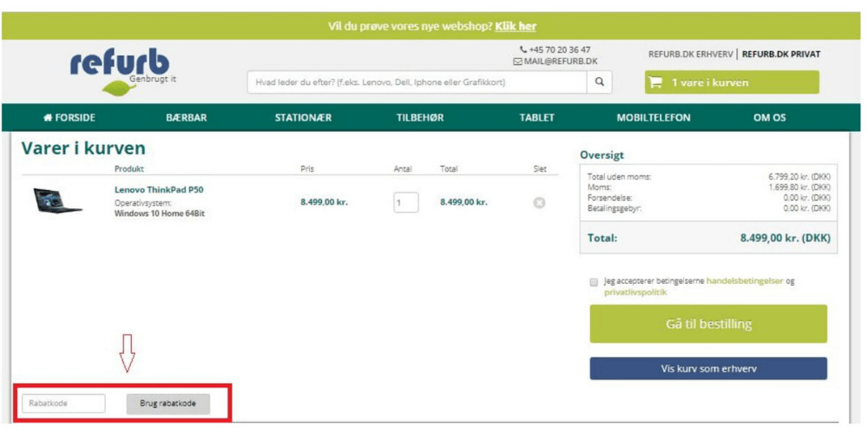Click the refurb logo
Viewport: 868px width, 434px height.
coord(120,72)
